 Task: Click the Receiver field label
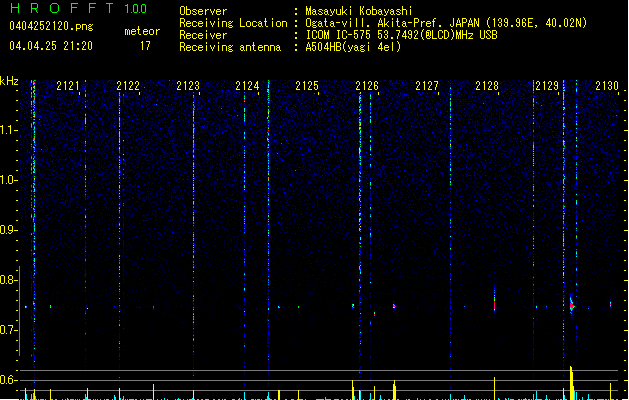point(203,35)
